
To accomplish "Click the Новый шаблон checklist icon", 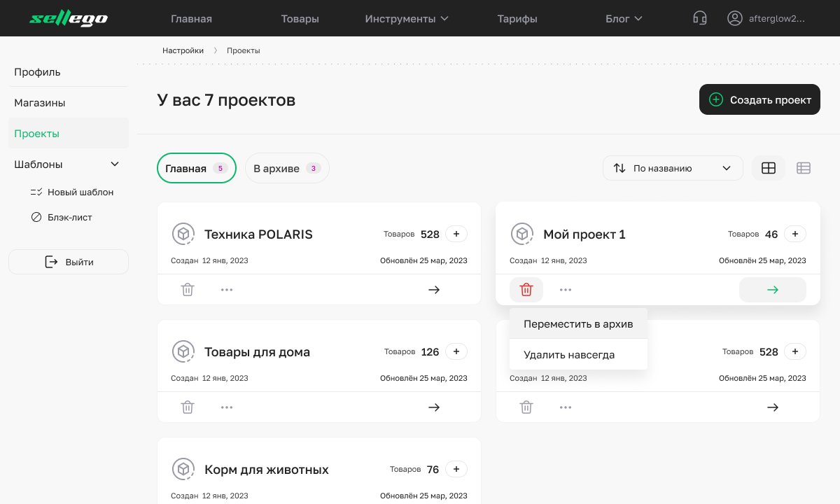I will point(36,192).
